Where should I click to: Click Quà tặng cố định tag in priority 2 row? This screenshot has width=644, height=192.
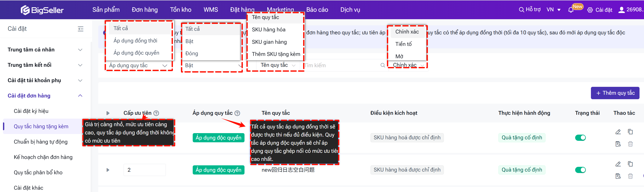[x=522, y=170]
